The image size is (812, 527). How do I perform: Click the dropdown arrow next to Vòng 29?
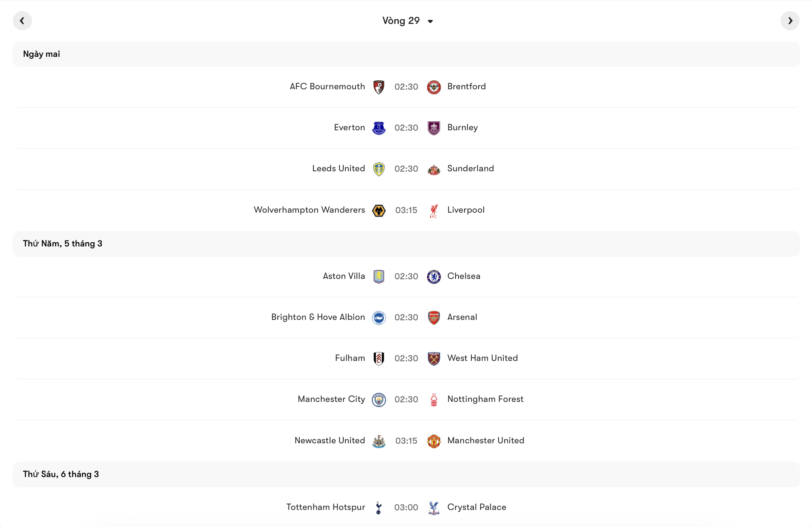431,21
